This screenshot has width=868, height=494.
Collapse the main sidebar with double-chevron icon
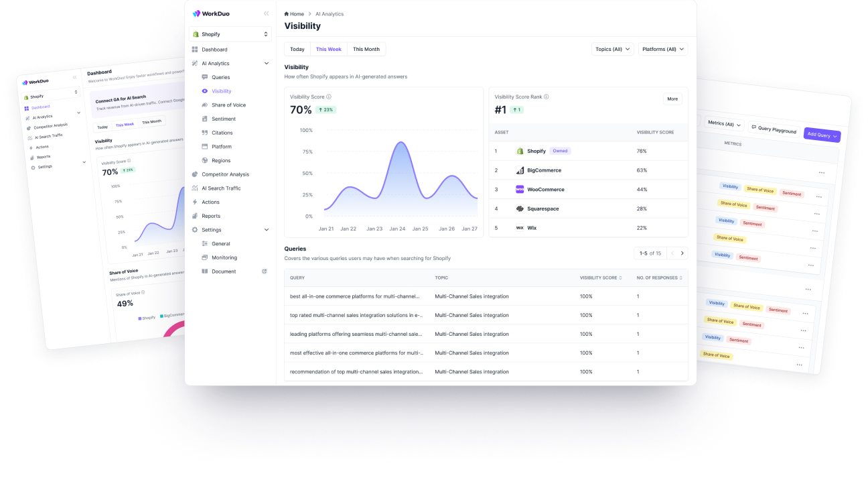point(266,13)
